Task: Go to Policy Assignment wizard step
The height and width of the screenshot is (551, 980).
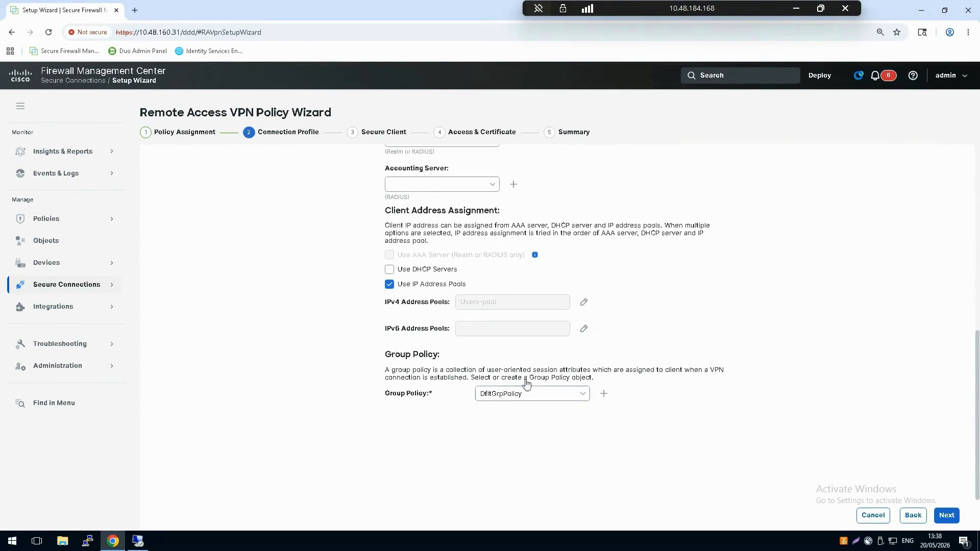Action: [178, 132]
